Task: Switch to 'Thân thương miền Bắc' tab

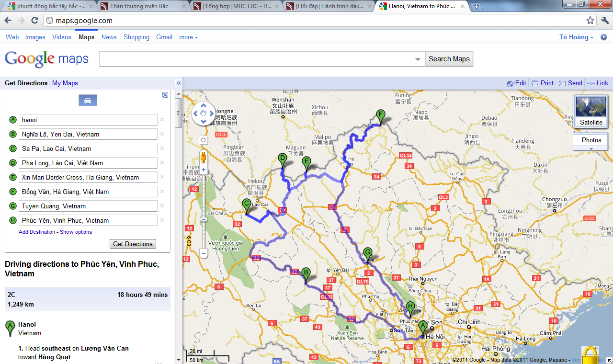Action: [141, 7]
